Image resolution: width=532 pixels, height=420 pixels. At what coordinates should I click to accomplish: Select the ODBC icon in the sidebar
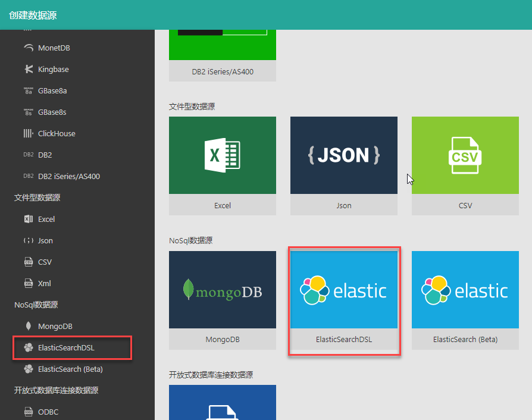click(x=29, y=412)
